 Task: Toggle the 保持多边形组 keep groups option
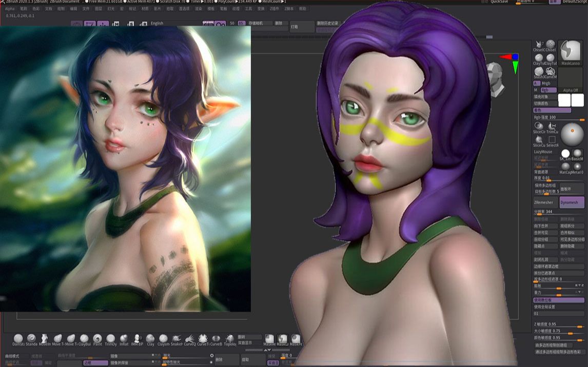[x=545, y=186]
